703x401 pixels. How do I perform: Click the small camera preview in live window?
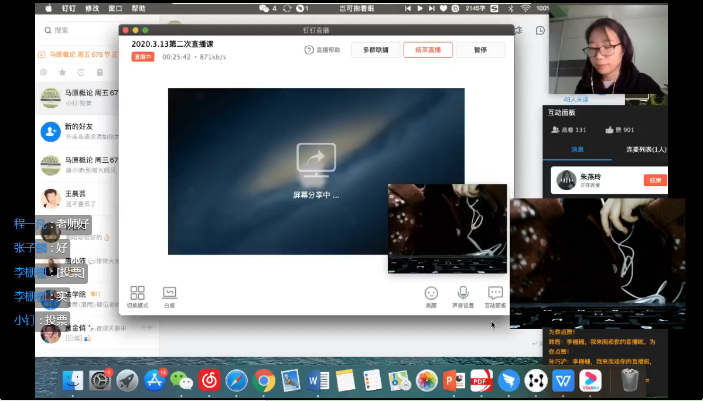coord(447,228)
